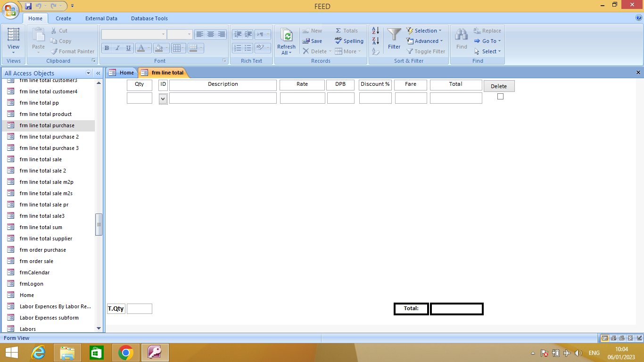Tick the Delete checkbox in the row
644x362 pixels.
[x=500, y=96]
